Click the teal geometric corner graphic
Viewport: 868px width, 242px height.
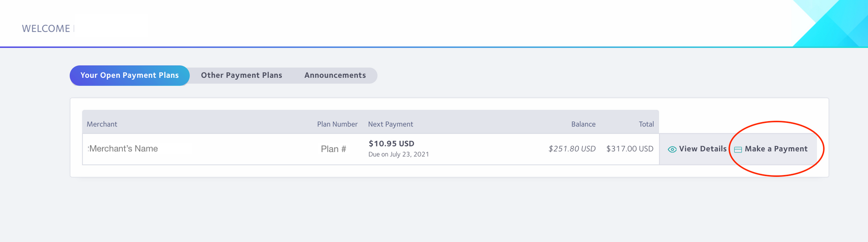tap(830, 23)
